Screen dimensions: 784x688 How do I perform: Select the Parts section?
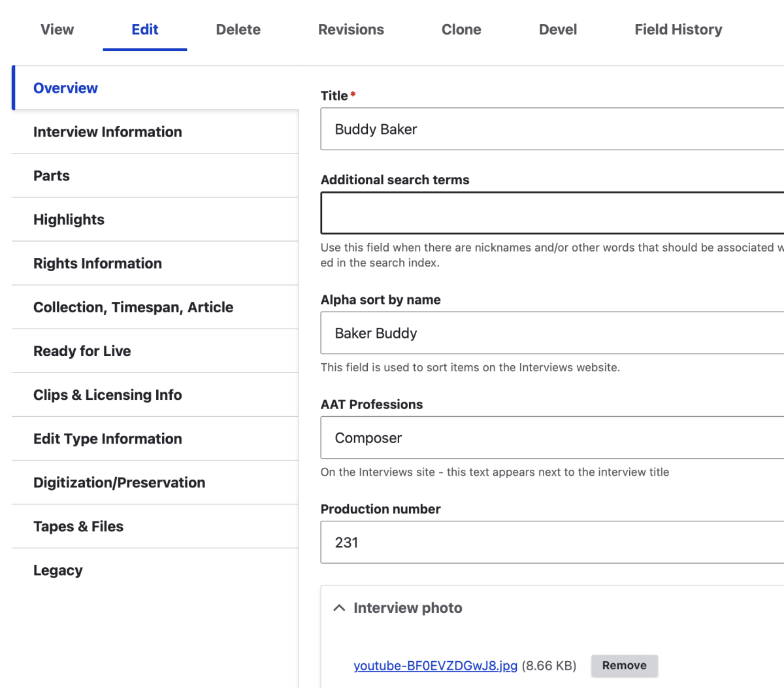[x=52, y=175]
